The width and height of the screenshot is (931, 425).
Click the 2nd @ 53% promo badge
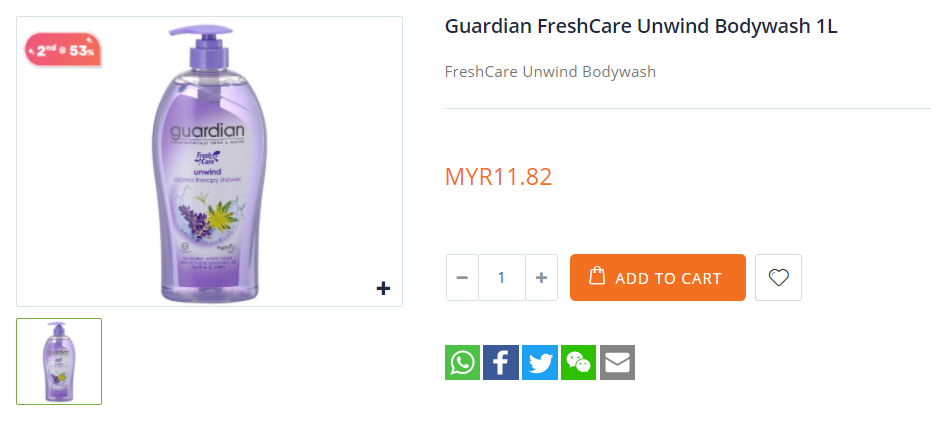(63, 49)
